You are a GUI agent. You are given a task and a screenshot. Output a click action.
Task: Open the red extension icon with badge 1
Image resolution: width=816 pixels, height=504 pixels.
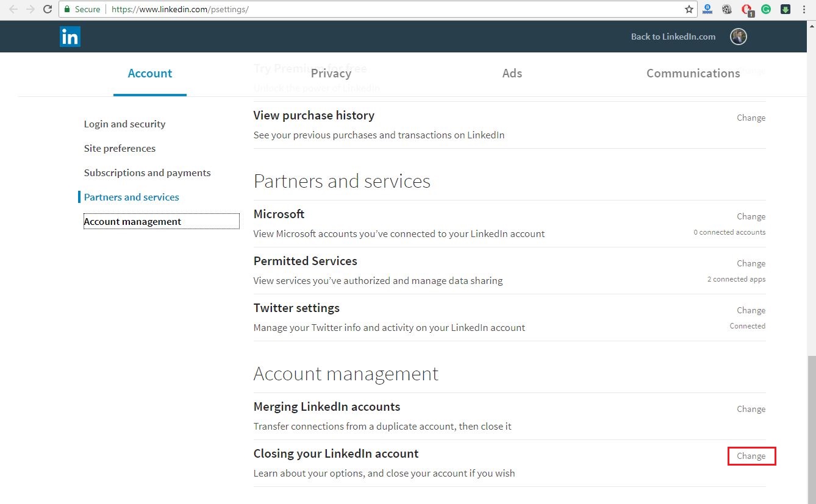tap(747, 10)
